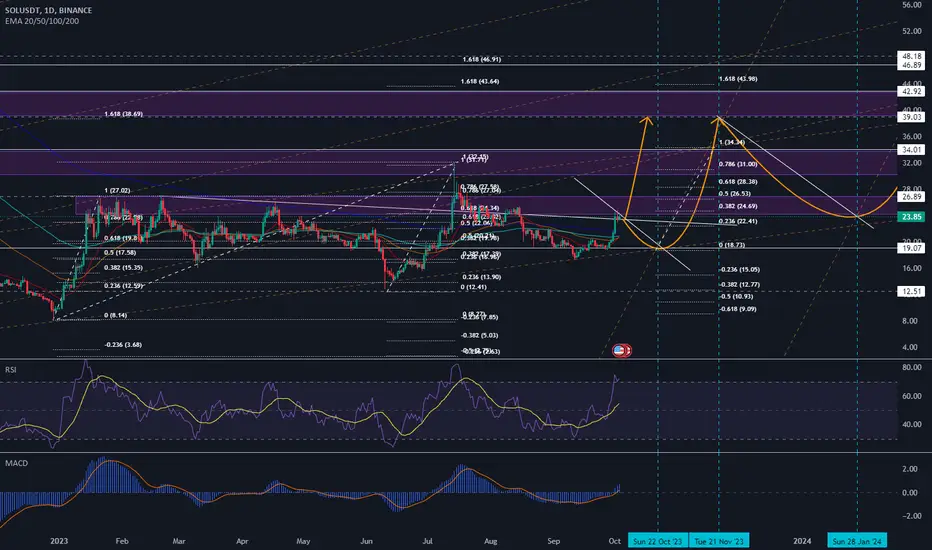Select the 34.01 price level label
This screenshot has width=932, height=550.
pyautogui.click(x=912, y=150)
